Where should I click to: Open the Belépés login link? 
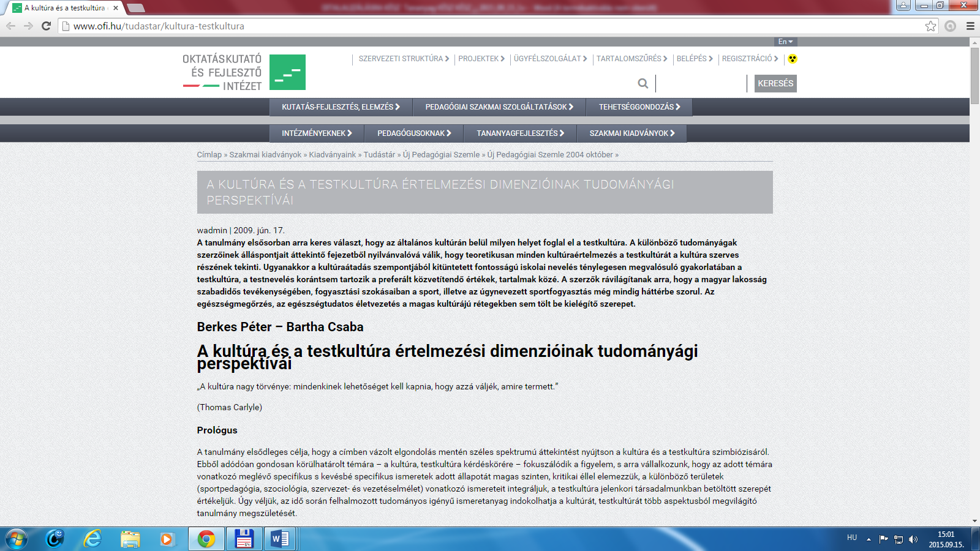695,59
